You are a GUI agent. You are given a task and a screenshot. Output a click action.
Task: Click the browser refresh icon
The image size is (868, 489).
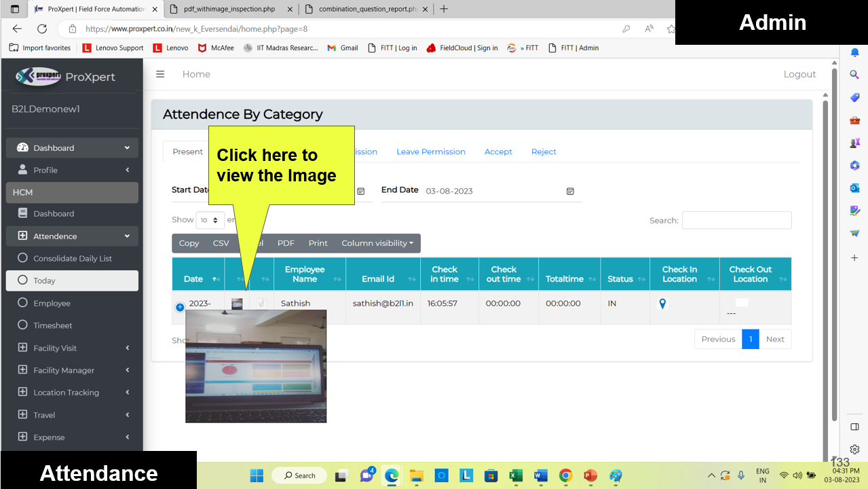click(x=42, y=29)
